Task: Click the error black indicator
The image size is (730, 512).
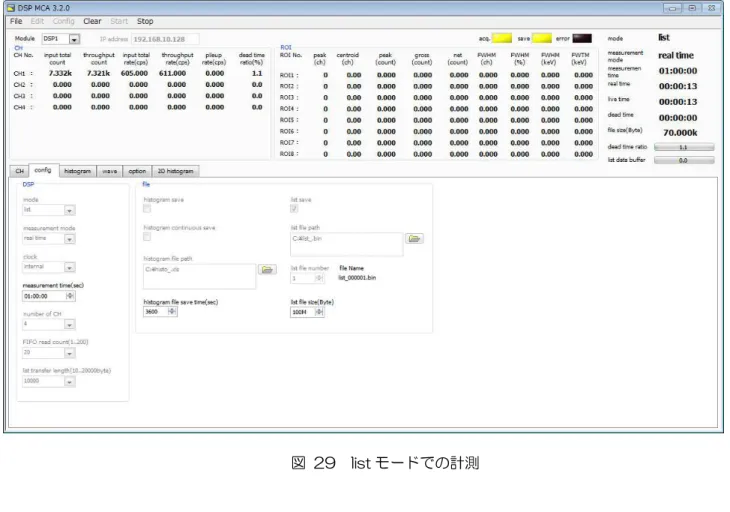Action: point(582,38)
